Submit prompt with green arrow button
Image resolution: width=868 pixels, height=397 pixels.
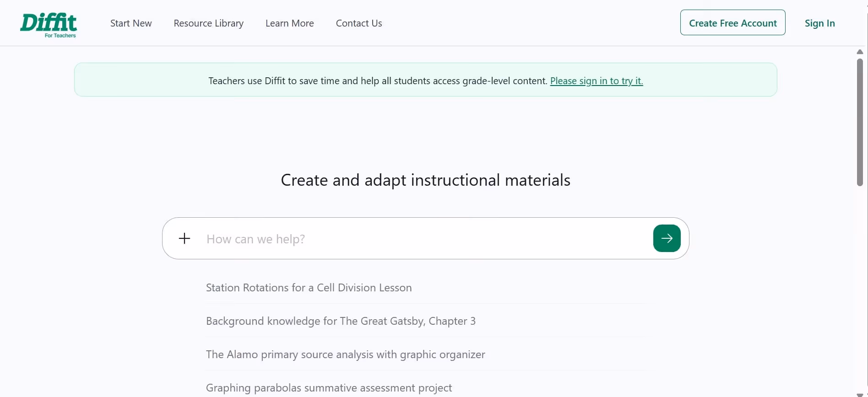[x=667, y=238]
